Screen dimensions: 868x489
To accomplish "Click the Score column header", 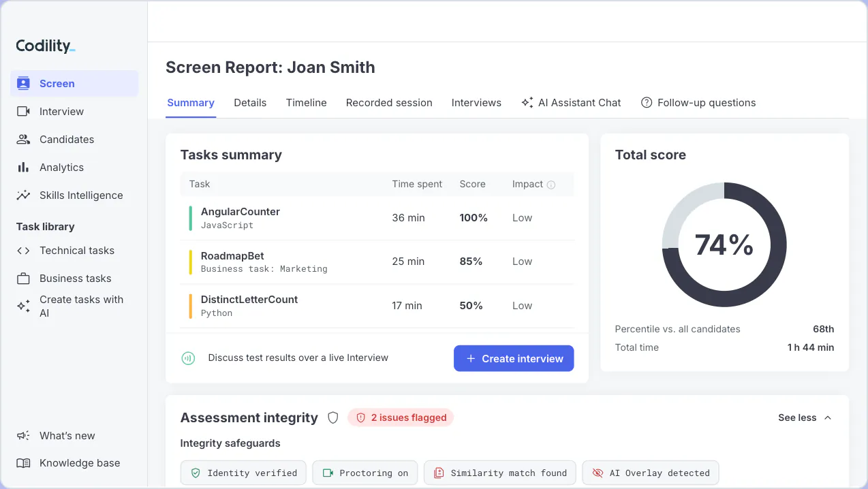I will pyautogui.click(x=472, y=185).
